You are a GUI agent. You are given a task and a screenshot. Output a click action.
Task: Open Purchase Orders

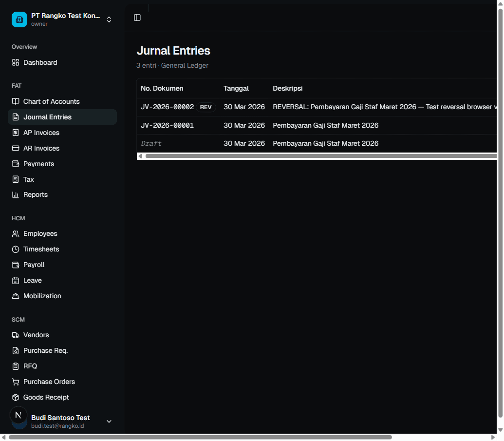(x=62, y=382)
